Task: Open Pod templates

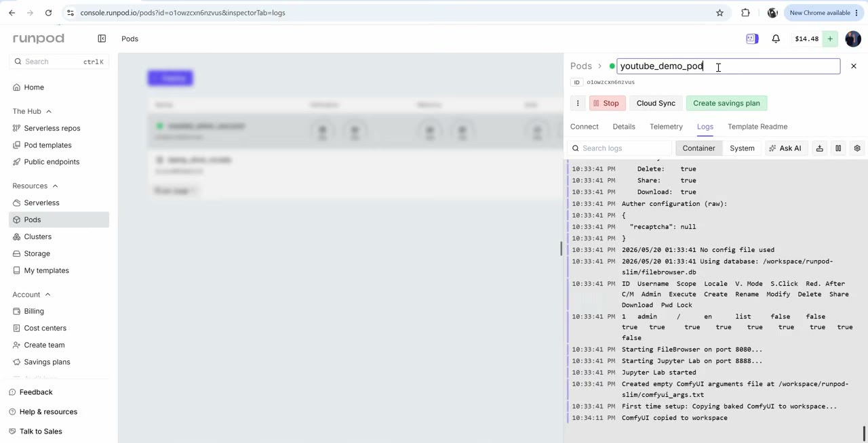Action: 47,145
